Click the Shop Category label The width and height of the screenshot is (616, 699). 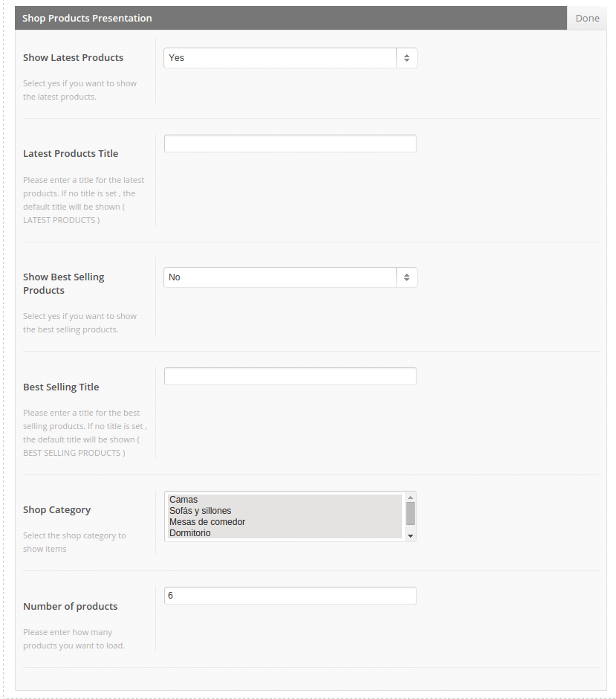point(56,509)
